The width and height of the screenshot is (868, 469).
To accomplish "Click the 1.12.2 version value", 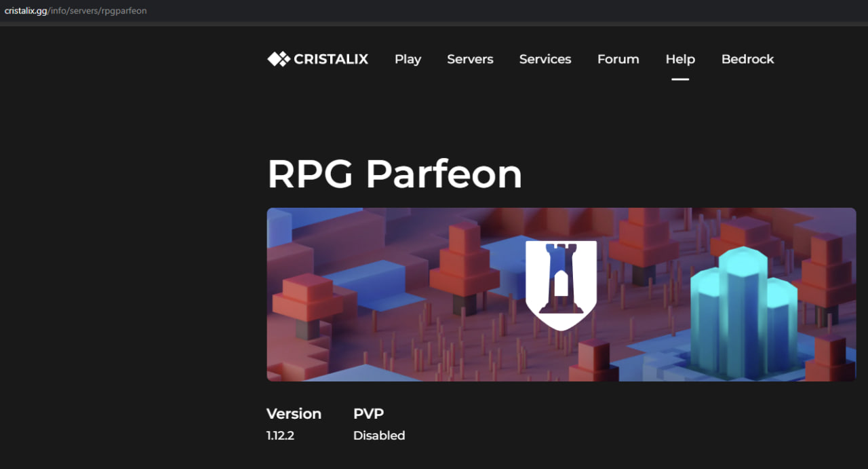I will 280,436.
